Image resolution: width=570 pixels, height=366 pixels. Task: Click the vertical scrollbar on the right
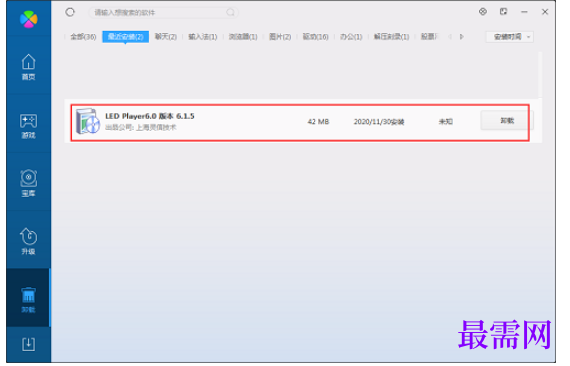pos(540,75)
